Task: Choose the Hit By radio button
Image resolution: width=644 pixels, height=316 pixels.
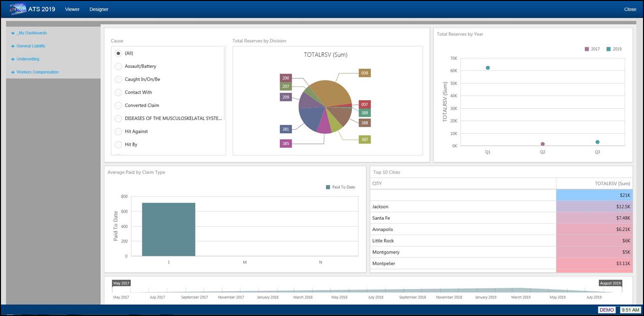Action: [x=118, y=145]
